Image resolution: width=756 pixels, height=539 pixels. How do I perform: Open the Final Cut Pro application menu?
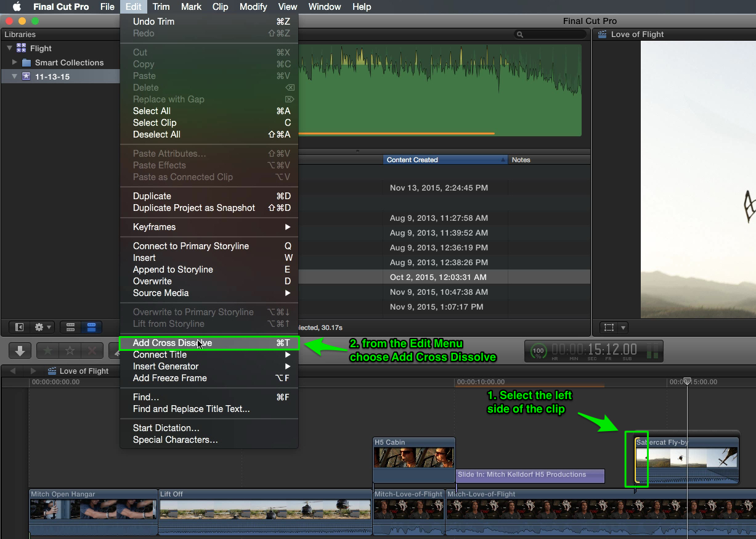(x=61, y=7)
